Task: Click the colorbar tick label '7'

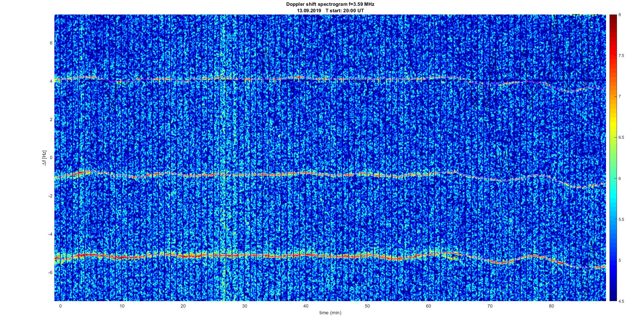Action: coord(620,97)
